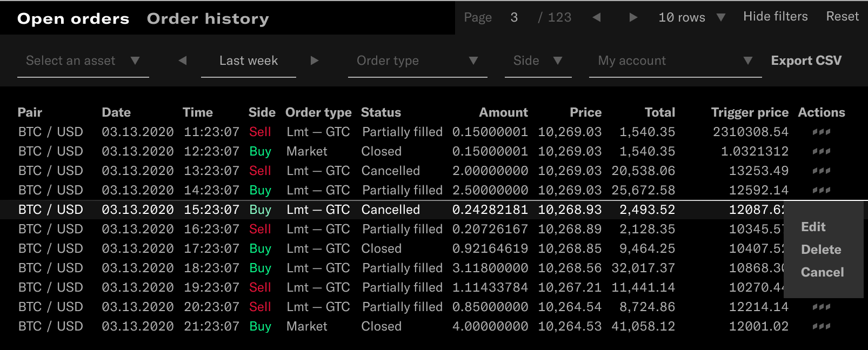Open the Side filter dropdown
868x350 pixels.
click(538, 60)
